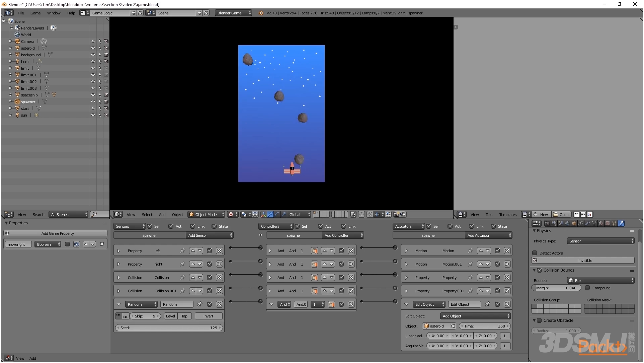
Task: Toggle selectability of the Camera object
Action: (x=100, y=42)
